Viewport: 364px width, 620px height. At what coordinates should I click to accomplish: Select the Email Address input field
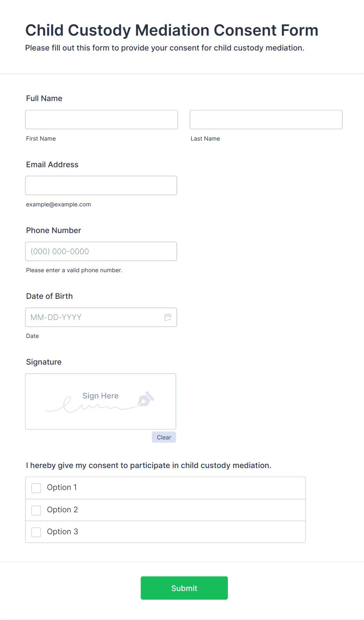pyautogui.click(x=101, y=185)
